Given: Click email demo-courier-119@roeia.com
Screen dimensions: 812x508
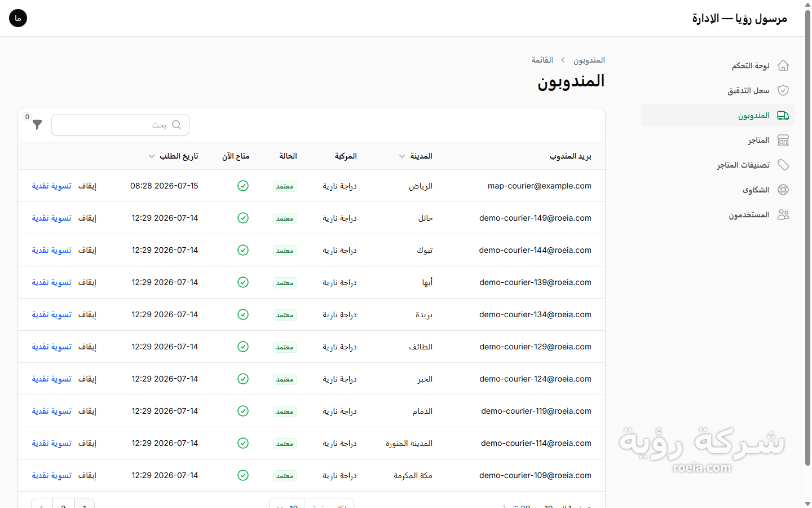Looking at the screenshot, I should pyautogui.click(x=536, y=411).
